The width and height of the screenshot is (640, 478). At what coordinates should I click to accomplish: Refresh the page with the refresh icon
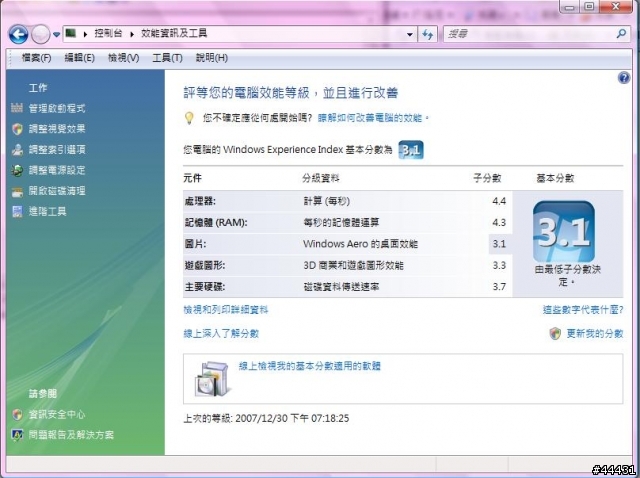427,34
